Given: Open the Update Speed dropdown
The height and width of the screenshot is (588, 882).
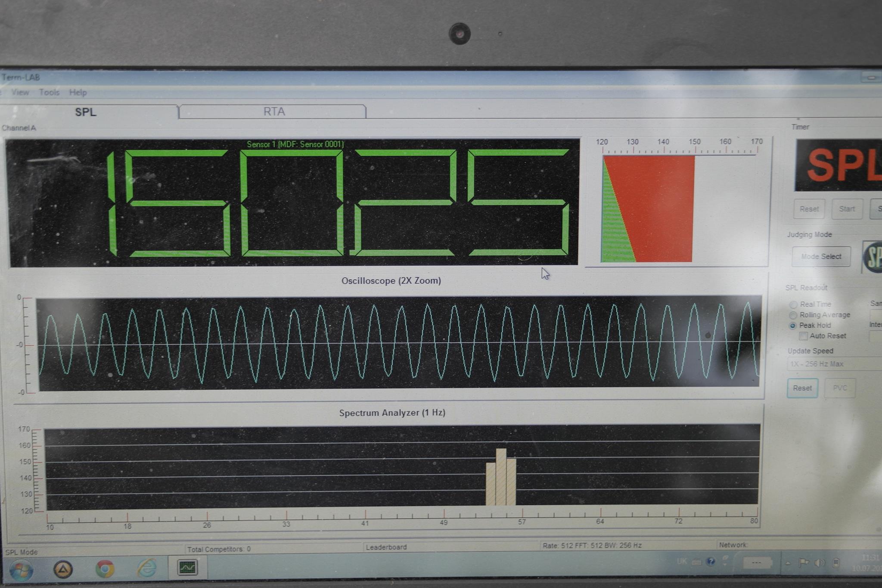Looking at the screenshot, I should (834, 364).
